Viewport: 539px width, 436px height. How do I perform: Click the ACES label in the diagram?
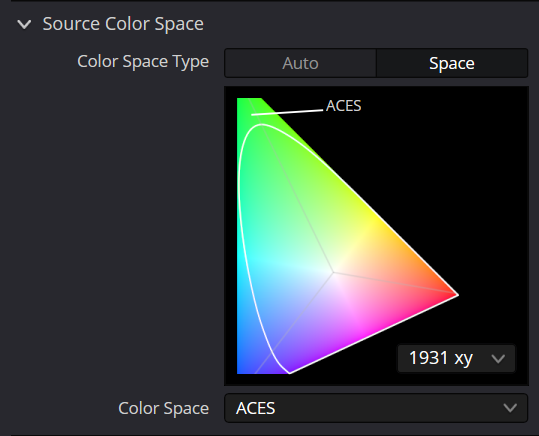coord(343,106)
